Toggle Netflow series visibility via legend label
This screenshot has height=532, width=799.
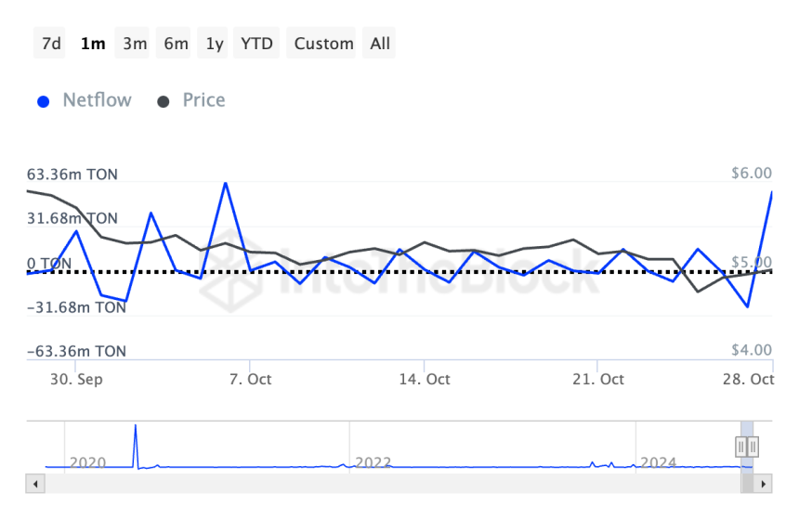(x=97, y=100)
